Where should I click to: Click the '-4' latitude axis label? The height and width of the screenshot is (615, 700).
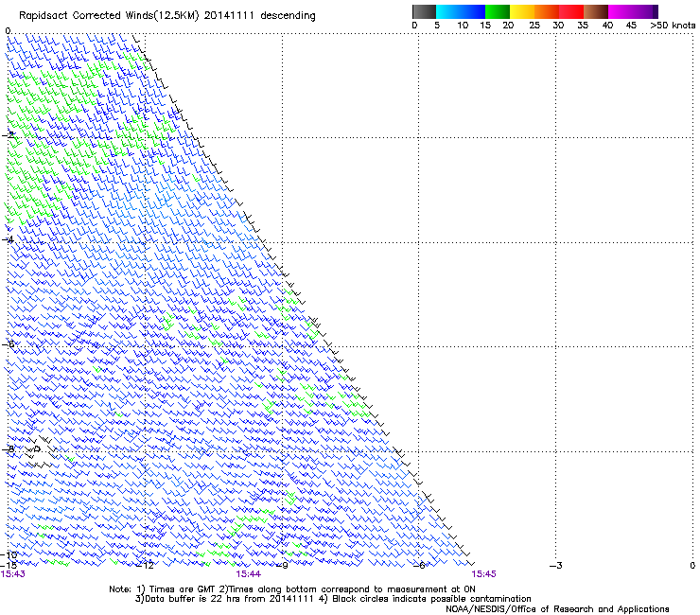8,239
